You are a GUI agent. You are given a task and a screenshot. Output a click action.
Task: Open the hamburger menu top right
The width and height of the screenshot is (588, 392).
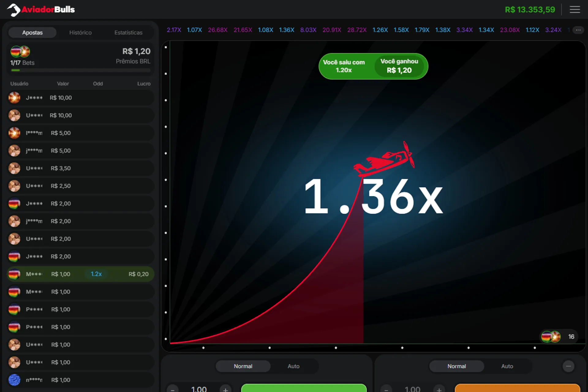575,9
